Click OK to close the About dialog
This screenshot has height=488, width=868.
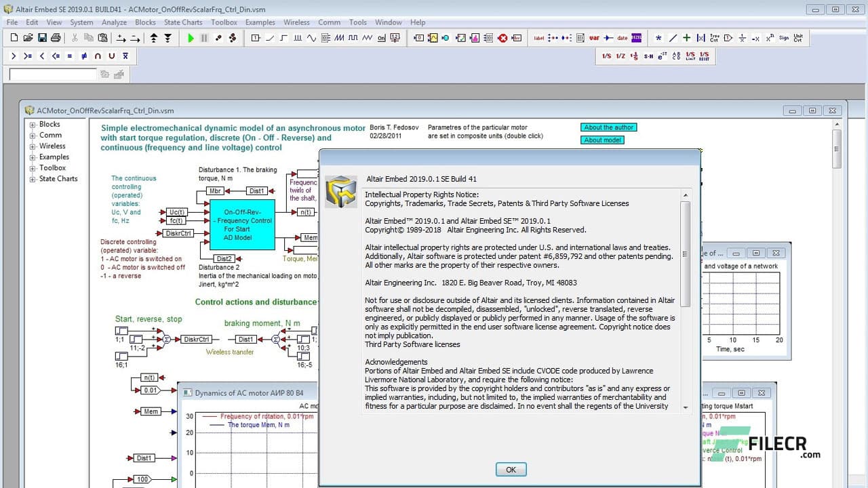coord(510,469)
